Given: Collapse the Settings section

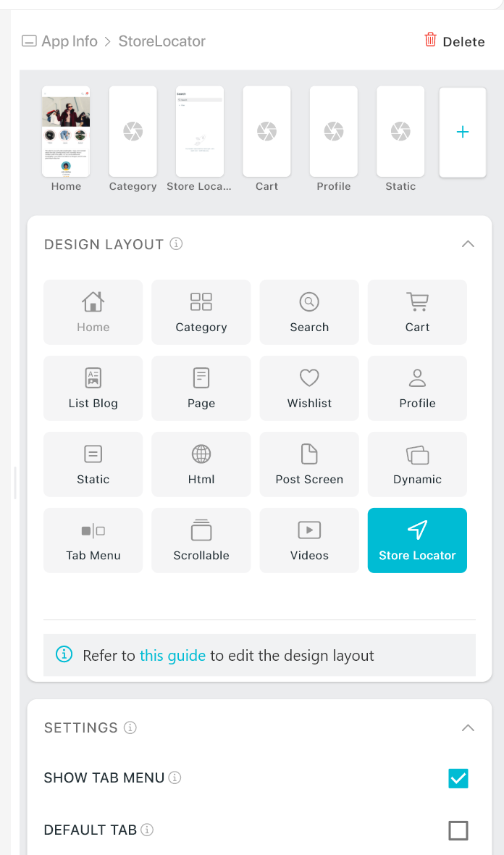Looking at the screenshot, I should tap(468, 727).
